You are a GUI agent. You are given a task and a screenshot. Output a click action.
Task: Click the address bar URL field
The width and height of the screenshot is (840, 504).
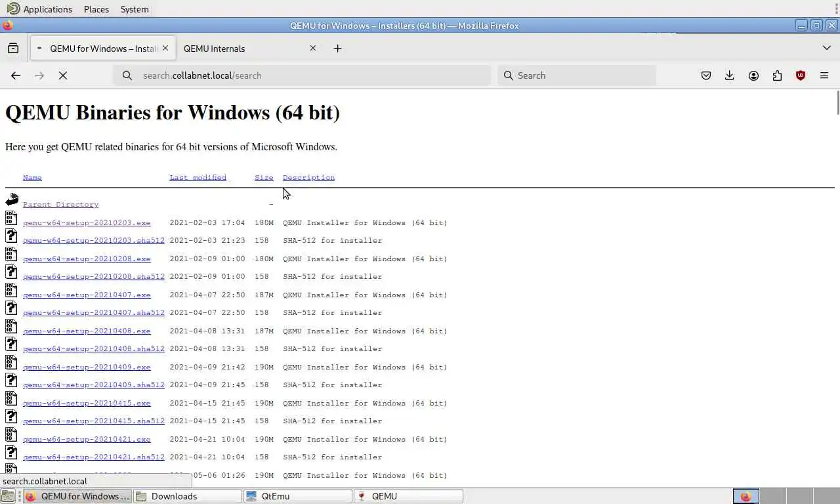click(x=302, y=75)
